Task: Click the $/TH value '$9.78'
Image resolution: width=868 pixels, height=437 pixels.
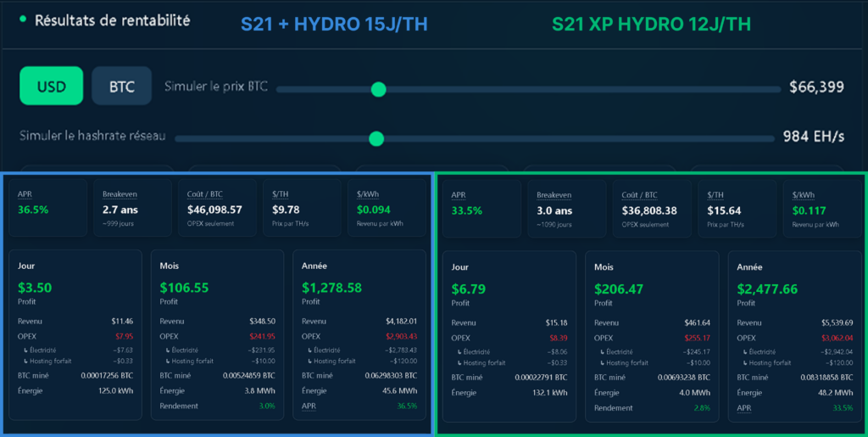Action: click(287, 210)
